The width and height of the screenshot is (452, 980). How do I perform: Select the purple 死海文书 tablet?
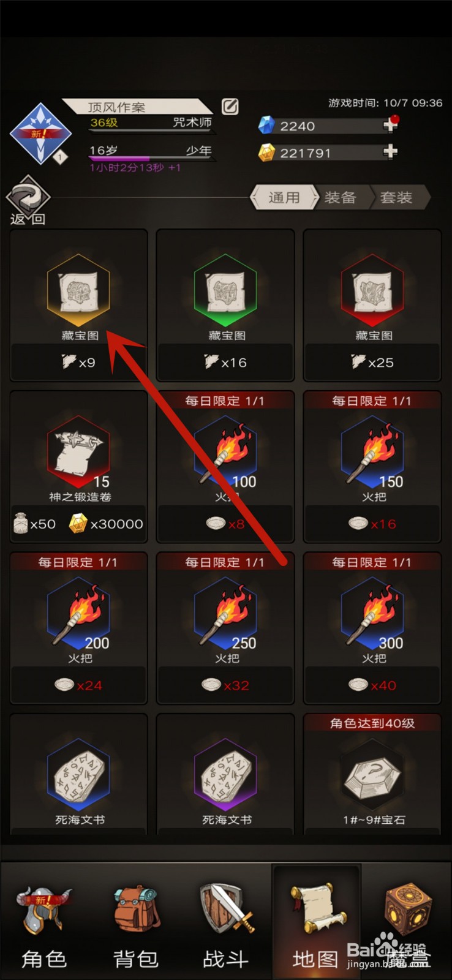click(225, 775)
